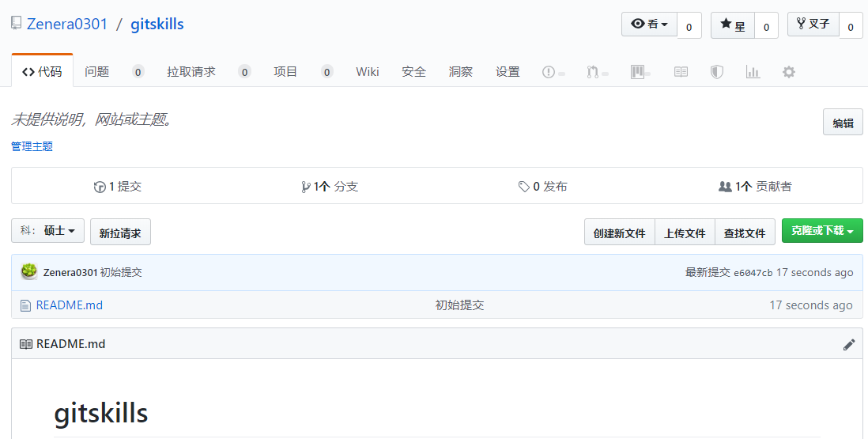Open the README.md file link
The height and width of the screenshot is (439, 868).
(70, 305)
